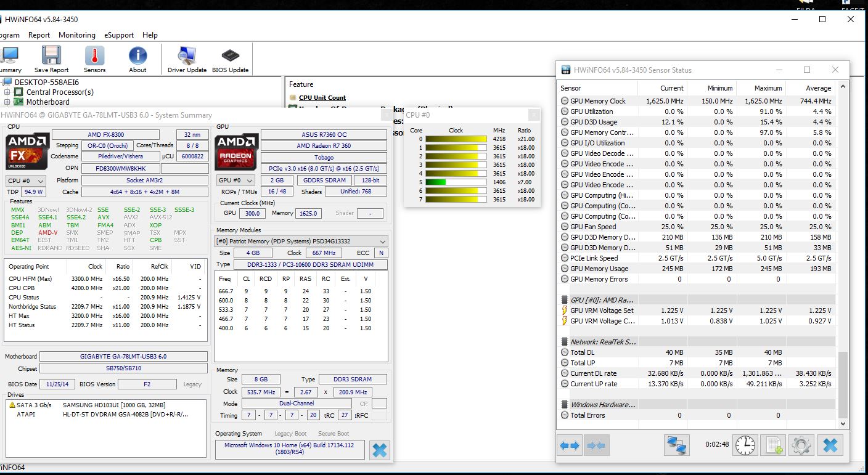Open the CPU #0 selector dropdown
Screen dimensions: 868x475
click(x=25, y=181)
